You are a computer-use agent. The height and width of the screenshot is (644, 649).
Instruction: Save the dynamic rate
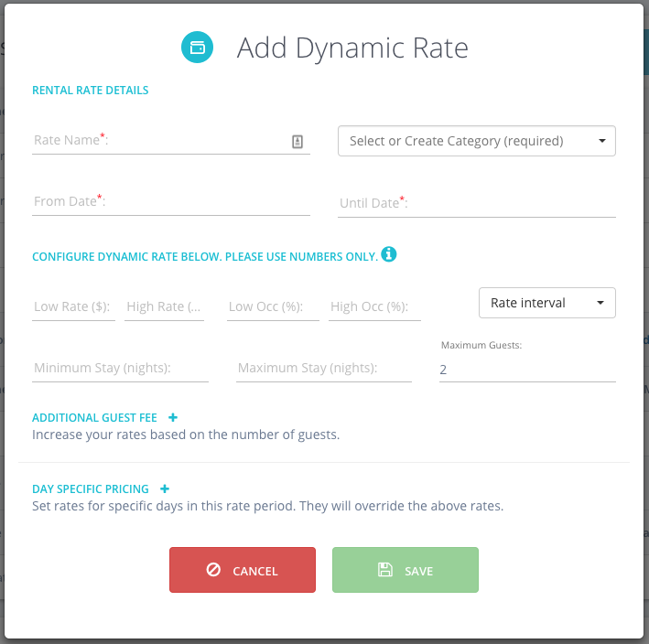click(406, 570)
